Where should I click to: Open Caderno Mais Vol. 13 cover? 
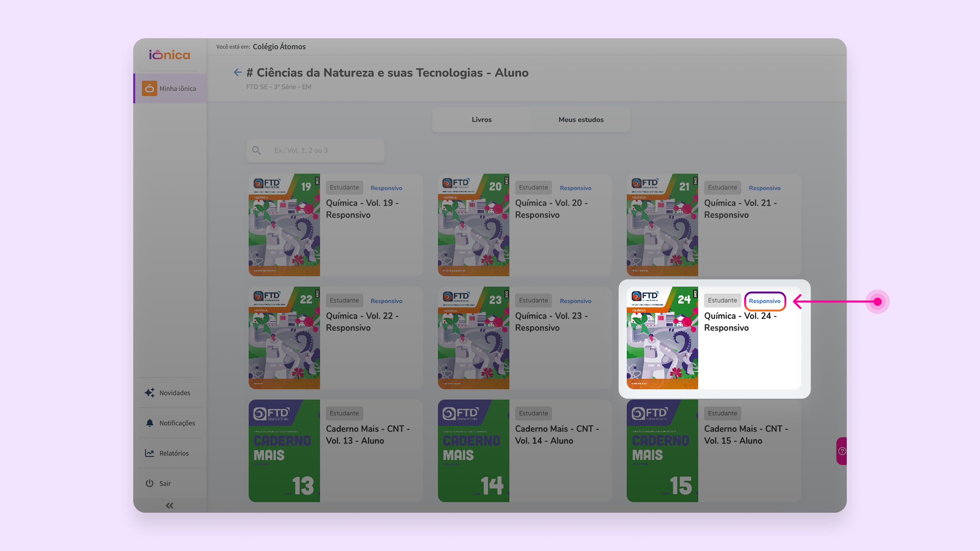284,451
